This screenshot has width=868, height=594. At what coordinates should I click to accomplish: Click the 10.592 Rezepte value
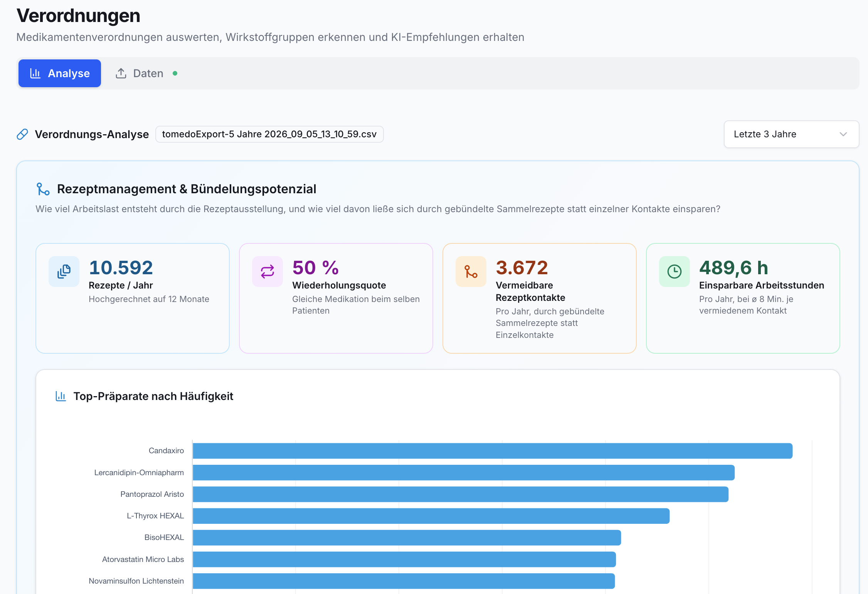[x=121, y=268]
